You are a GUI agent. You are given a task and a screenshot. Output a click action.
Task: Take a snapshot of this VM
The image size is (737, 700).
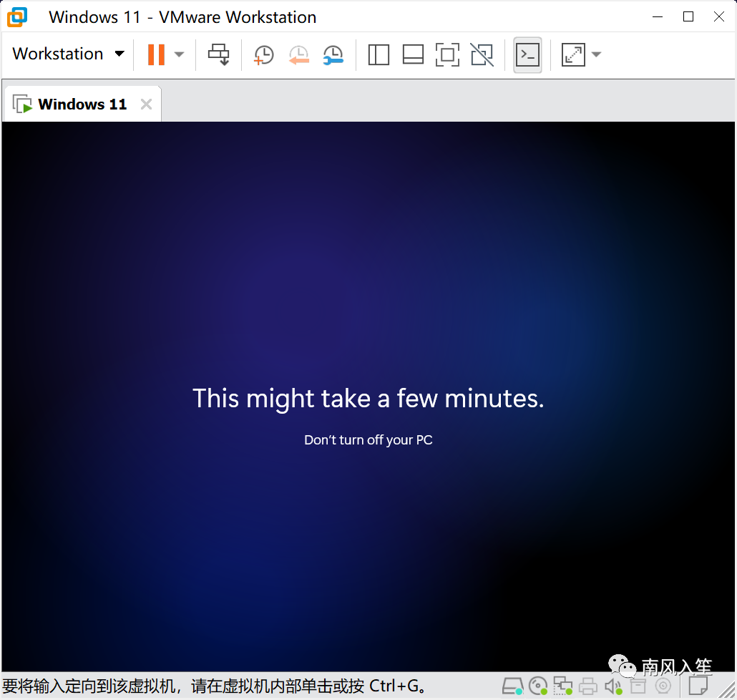click(x=264, y=54)
